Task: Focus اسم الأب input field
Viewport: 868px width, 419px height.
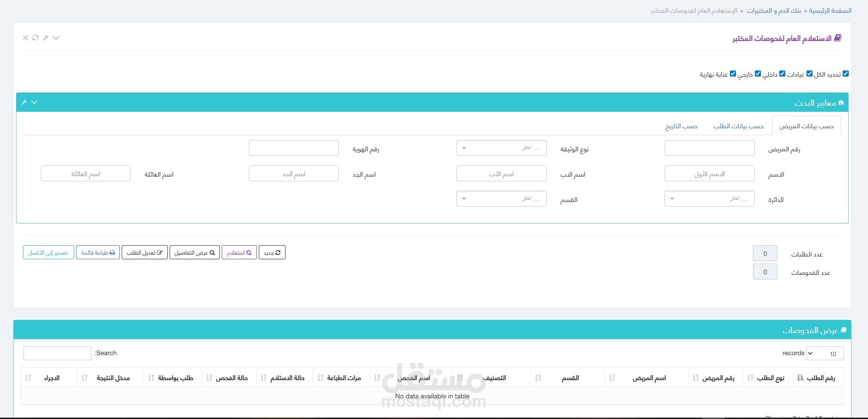Action: 502,173
